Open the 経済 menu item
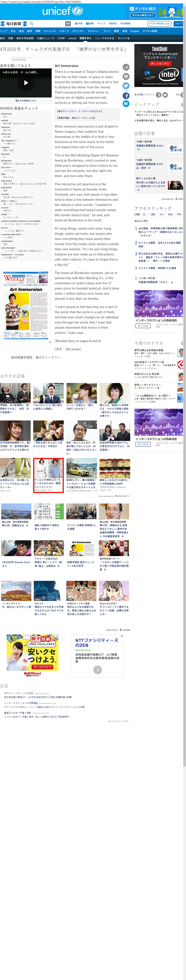 (x=29, y=31)
